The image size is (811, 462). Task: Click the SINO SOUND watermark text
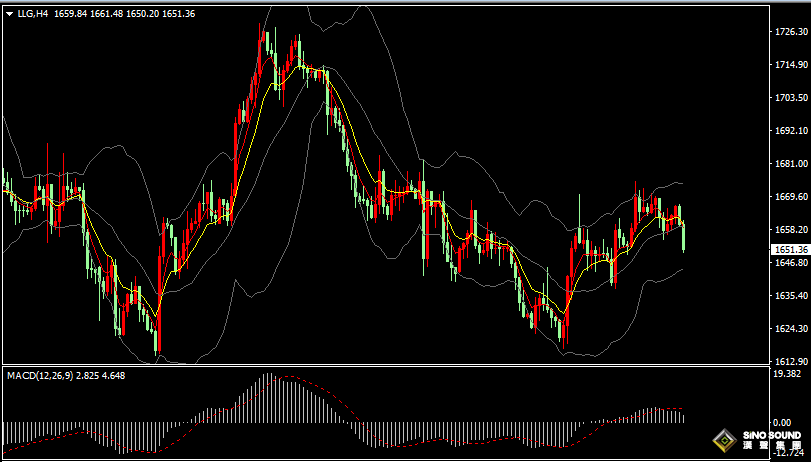[x=772, y=438]
